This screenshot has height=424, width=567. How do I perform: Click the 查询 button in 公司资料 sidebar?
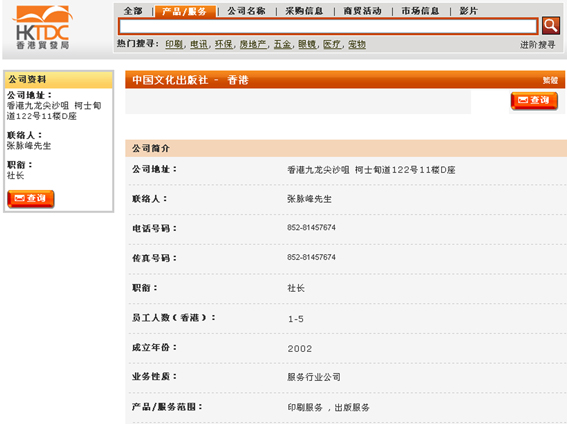(31, 199)
